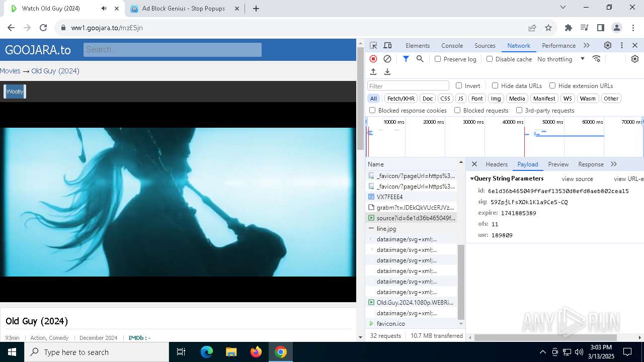This screenshot has height=362, width=644.
Task: Click the GOOJARA.to logo
Action: [x=38, y=50]
